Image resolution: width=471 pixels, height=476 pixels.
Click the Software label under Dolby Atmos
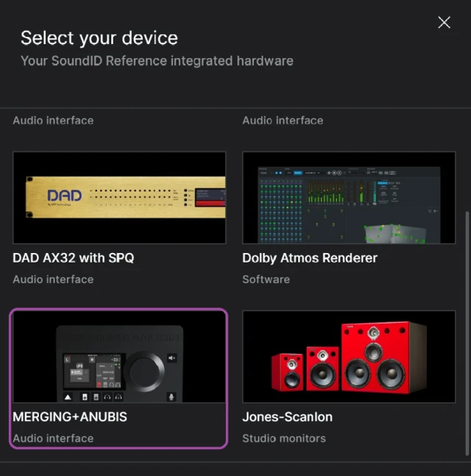pos(266,280)
